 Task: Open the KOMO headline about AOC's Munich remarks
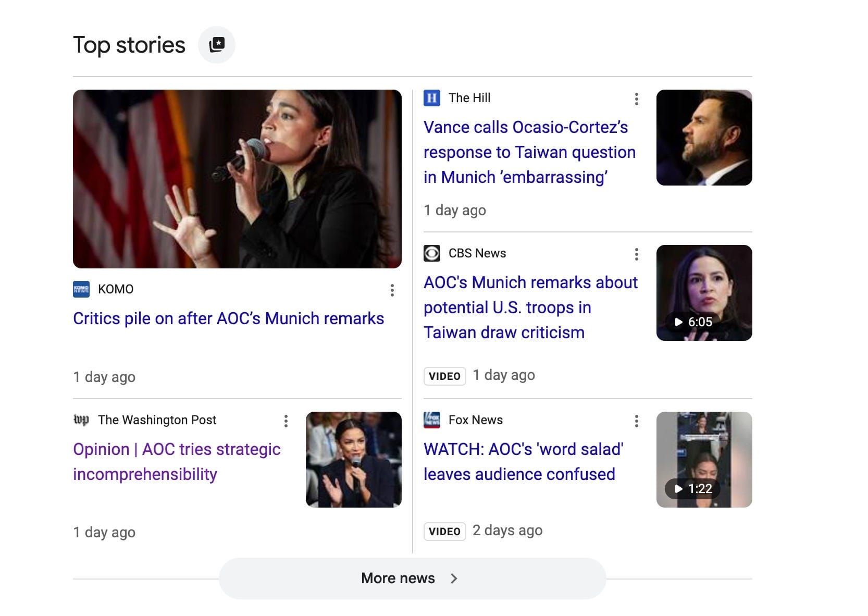(x=229, y=318)
